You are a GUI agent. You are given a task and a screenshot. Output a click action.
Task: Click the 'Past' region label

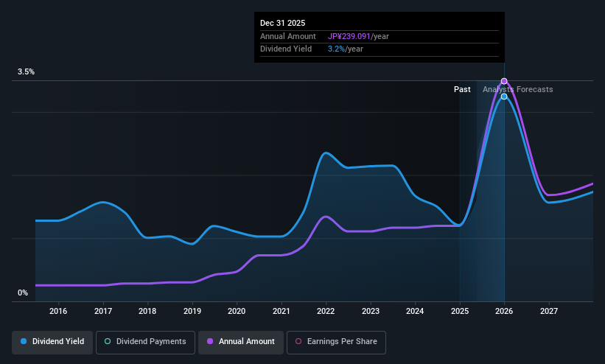point(462,90)
